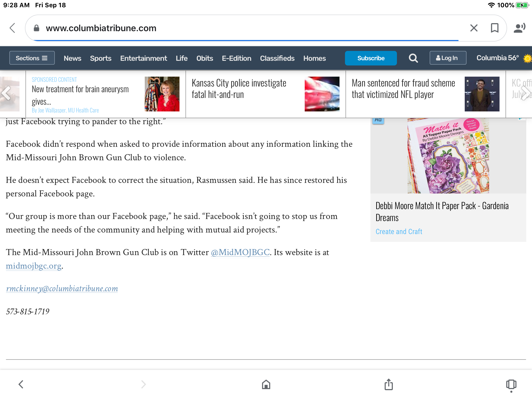Bookmark this page with the bookmark icon
Viewport: 532px width, 399px height.
495,28
